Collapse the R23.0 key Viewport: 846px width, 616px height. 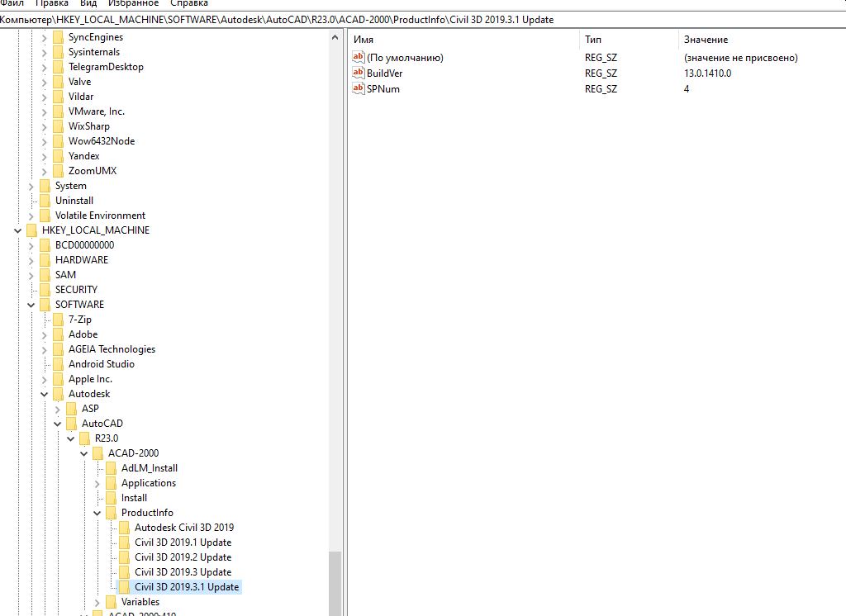pos(71,439)
